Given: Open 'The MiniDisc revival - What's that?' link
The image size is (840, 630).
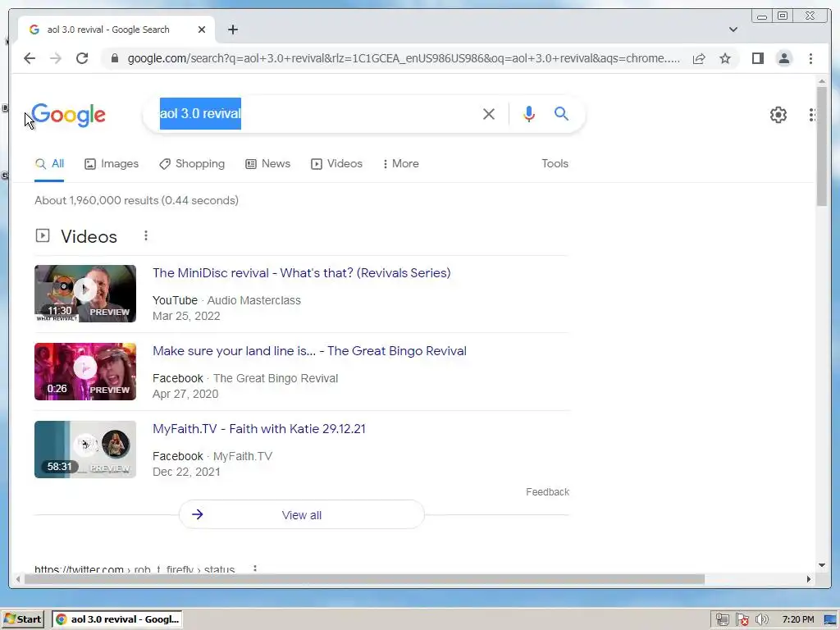Looking at the screenshot, I should tap(302, 272).
